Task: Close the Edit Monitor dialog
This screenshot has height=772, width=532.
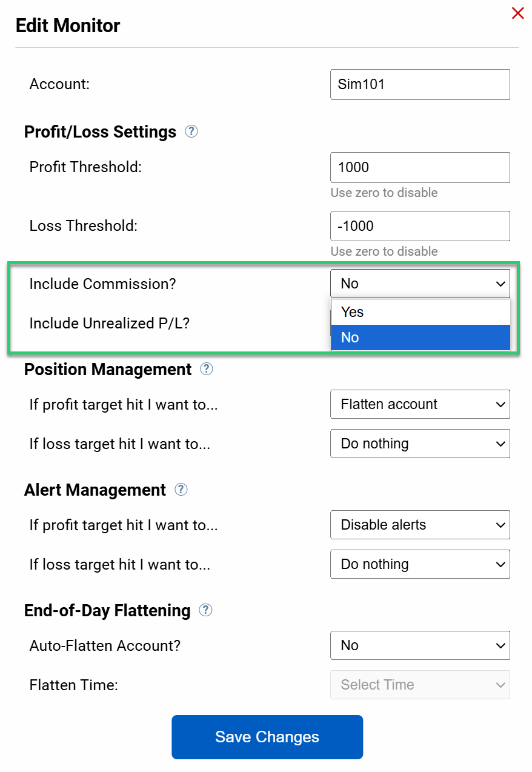Action: tap(518, 13)
